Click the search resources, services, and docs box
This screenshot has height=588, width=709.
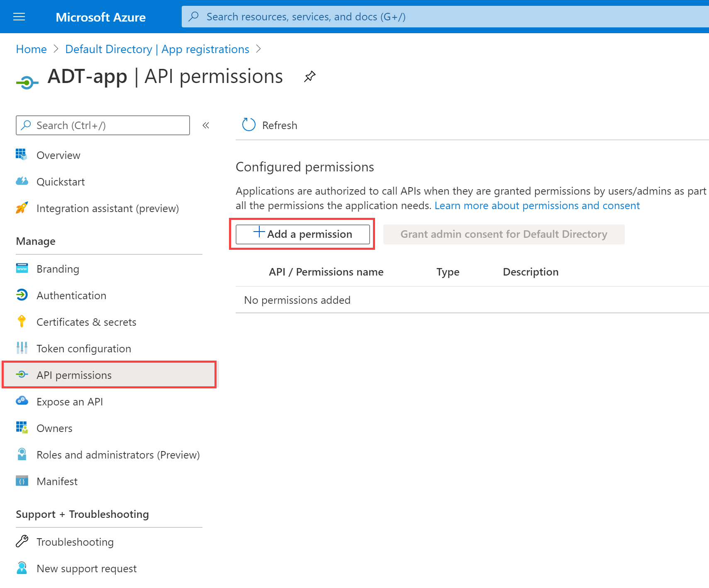pyautogui.click(x=445, y=17)
